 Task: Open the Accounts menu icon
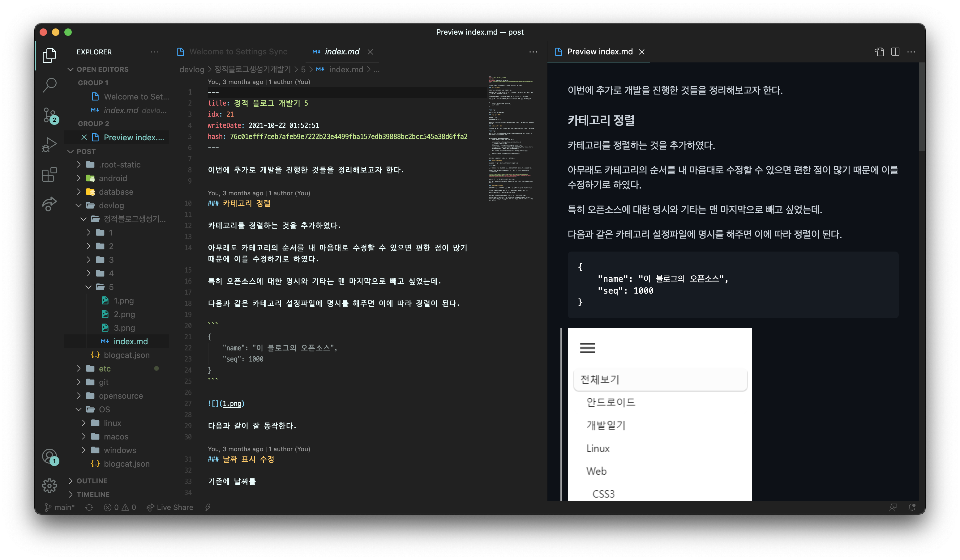(x=49, y=456)
